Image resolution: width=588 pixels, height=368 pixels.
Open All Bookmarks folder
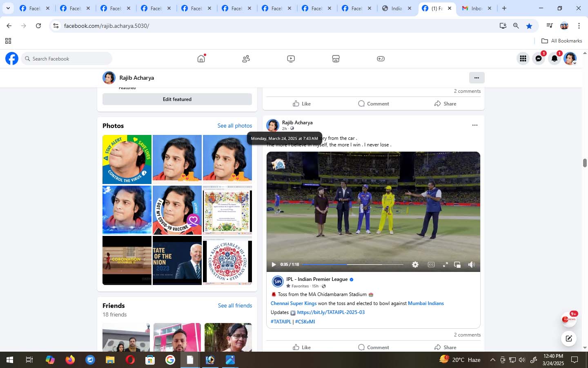(x=561, y=41)
